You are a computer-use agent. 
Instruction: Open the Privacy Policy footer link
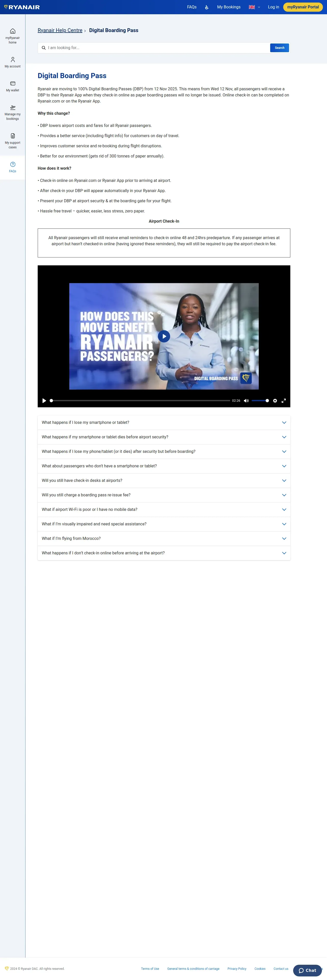[x=237, y=969]
